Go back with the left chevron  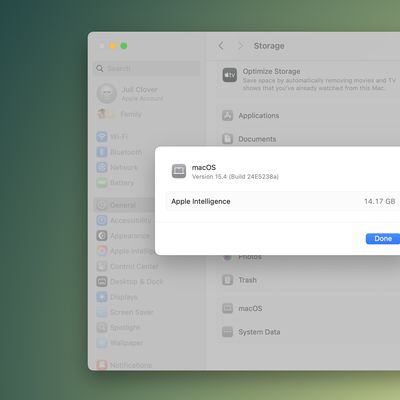[x=221, y=46]
